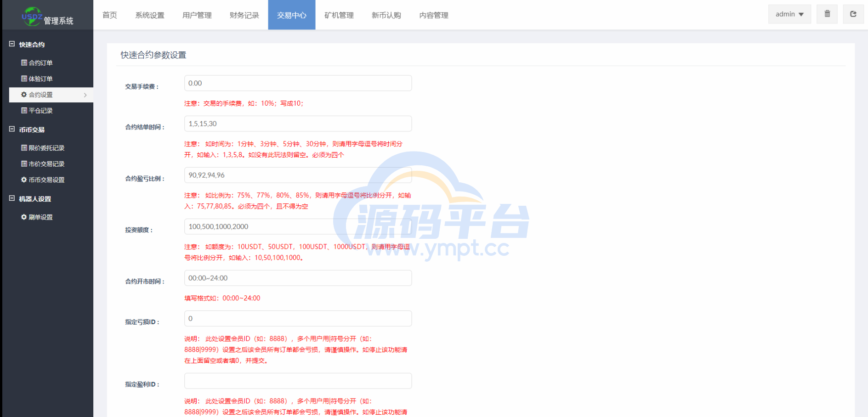Click the 指定亏损ID label

pyautogui.click(x=142, y=321)
